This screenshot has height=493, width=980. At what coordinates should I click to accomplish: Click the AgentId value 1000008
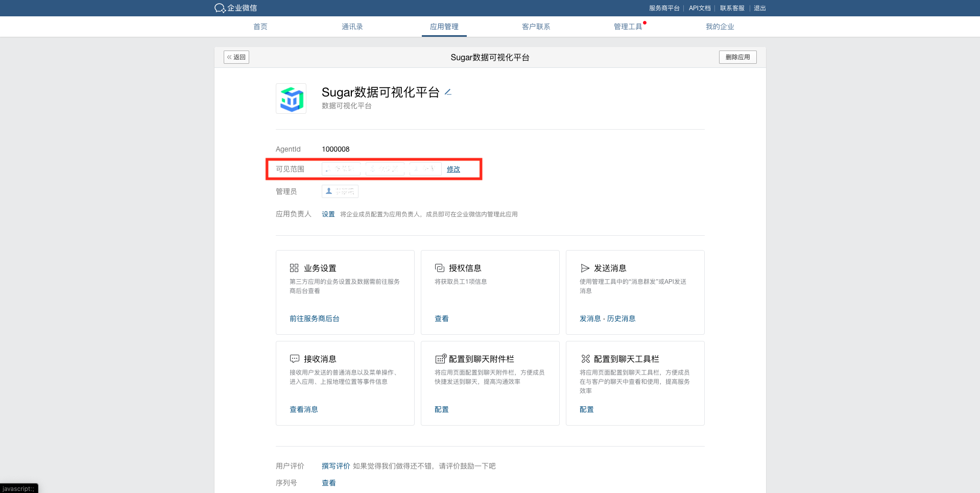click(336, 149)
